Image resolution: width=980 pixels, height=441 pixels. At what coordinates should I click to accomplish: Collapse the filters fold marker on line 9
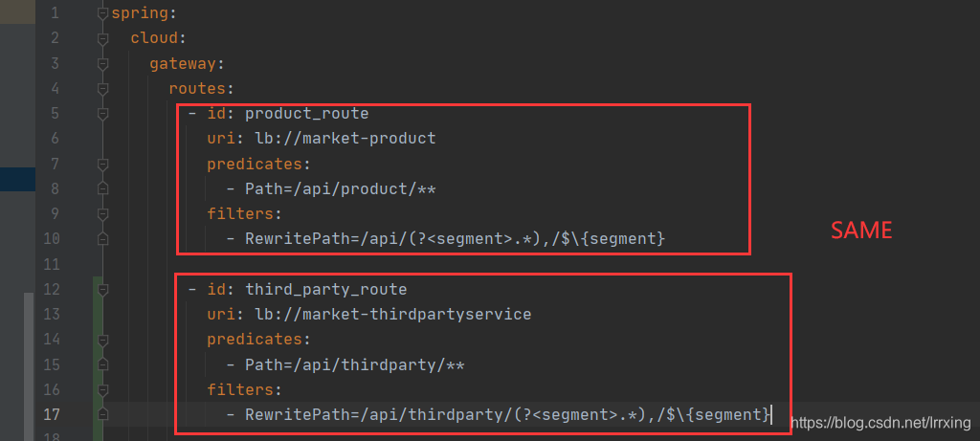click(103, 213)
